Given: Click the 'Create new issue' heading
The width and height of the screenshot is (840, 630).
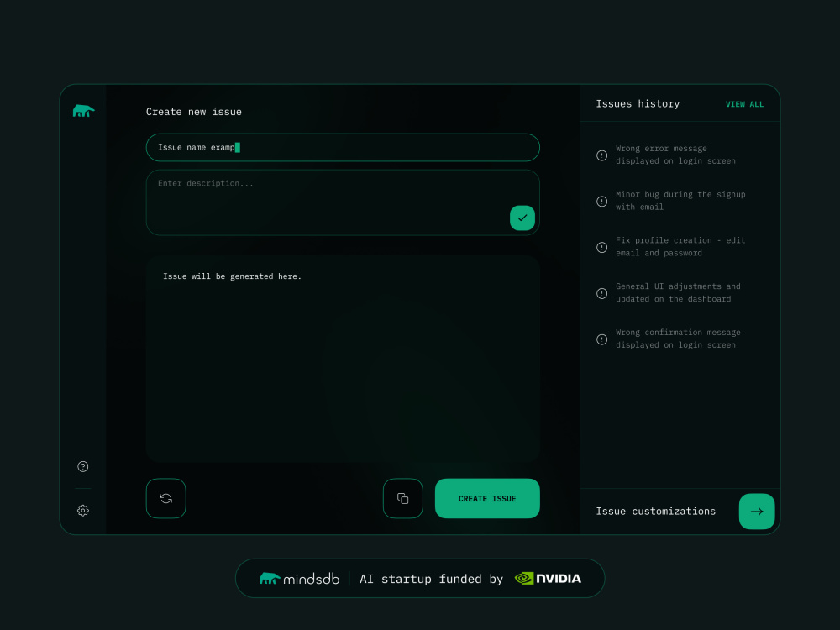Looking at the screenshot, I should coord(194,112).
